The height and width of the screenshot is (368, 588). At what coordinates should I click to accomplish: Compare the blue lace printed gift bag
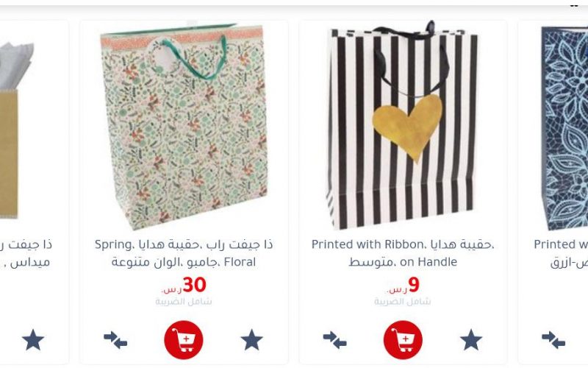(x=553, y=340)
